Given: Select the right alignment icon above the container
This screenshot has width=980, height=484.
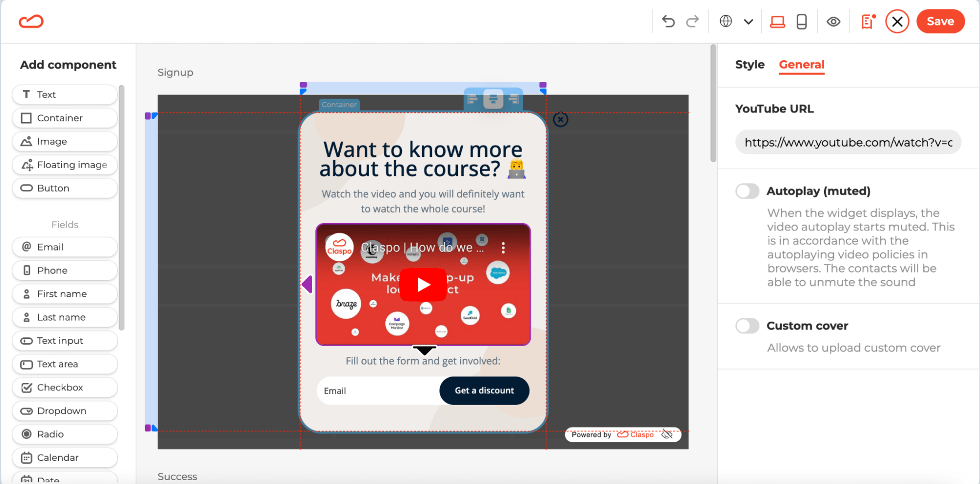Looking at the screenshot, I should pyautogui.click(x=513, y=99).
